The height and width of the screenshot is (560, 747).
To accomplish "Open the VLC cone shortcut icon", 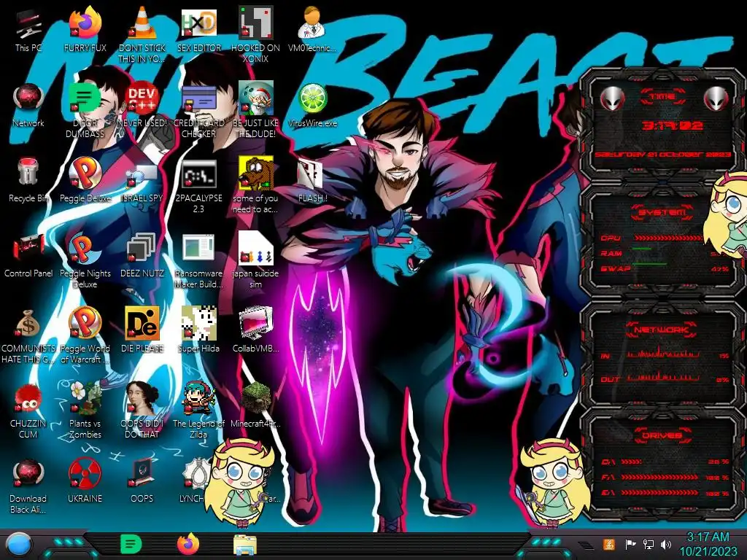I will [x=142, y=23].
